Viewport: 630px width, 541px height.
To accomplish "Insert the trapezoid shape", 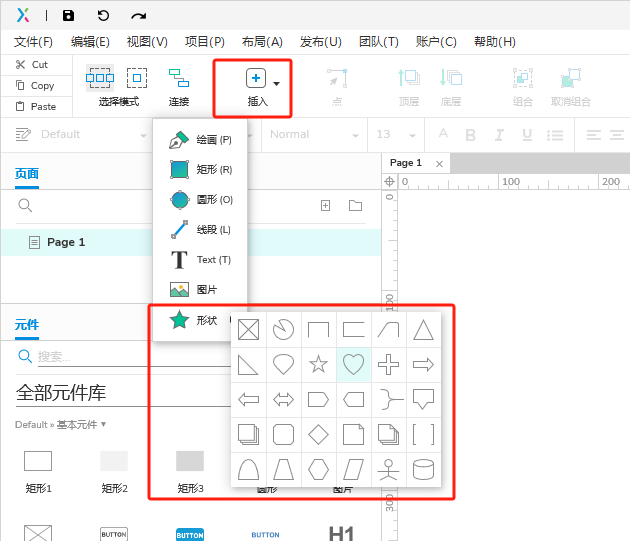I will click(283, 469).
